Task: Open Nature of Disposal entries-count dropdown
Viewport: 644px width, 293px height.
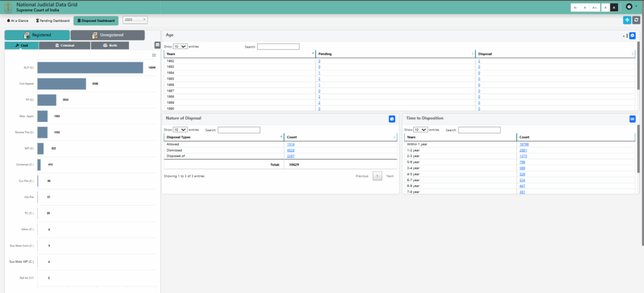Action: [180, 130]
